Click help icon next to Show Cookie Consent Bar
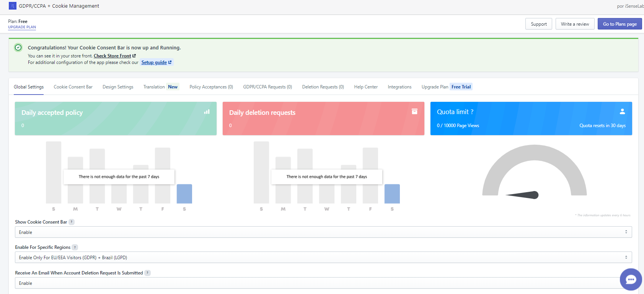The width and height of the screenshot is (644, 294). coord(72,222)
